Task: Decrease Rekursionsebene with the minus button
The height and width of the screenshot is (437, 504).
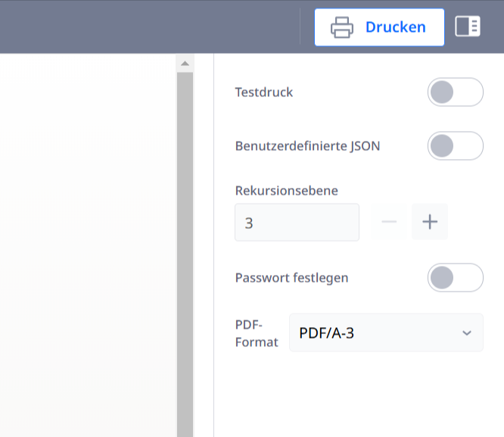Action: (389, 222)
